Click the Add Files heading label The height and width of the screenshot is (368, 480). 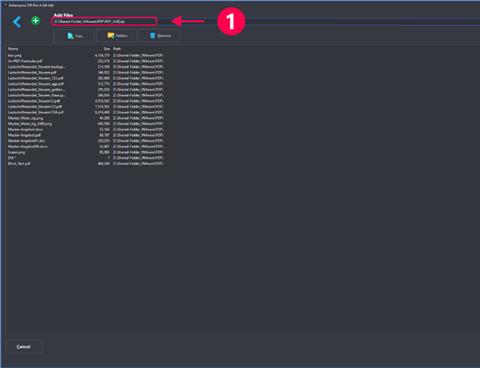click(63, 15)
